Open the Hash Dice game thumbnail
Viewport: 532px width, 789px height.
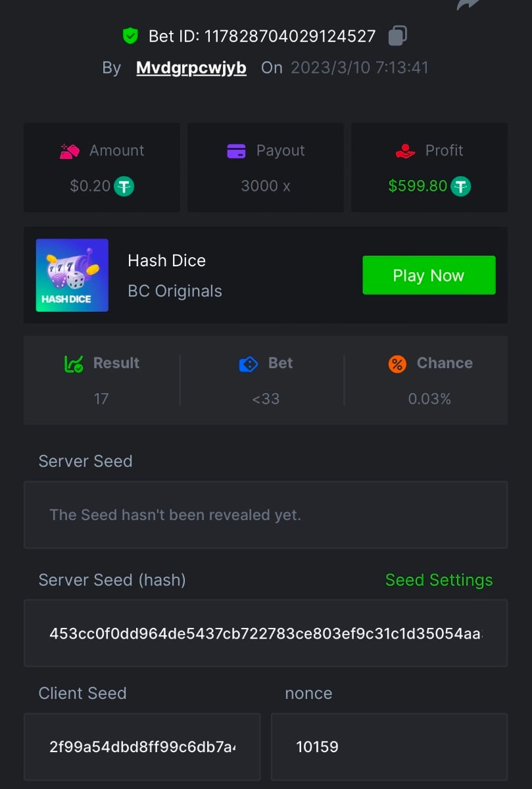coord(72,275)
